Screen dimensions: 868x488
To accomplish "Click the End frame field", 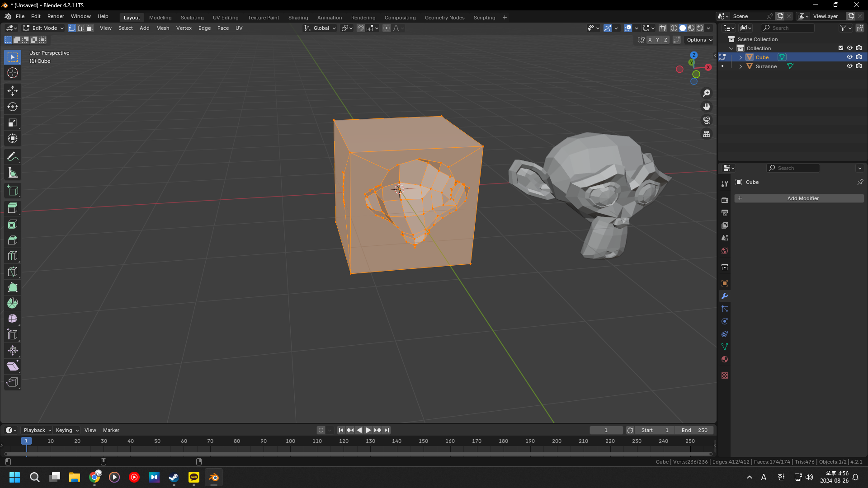I will pos(694,430).
